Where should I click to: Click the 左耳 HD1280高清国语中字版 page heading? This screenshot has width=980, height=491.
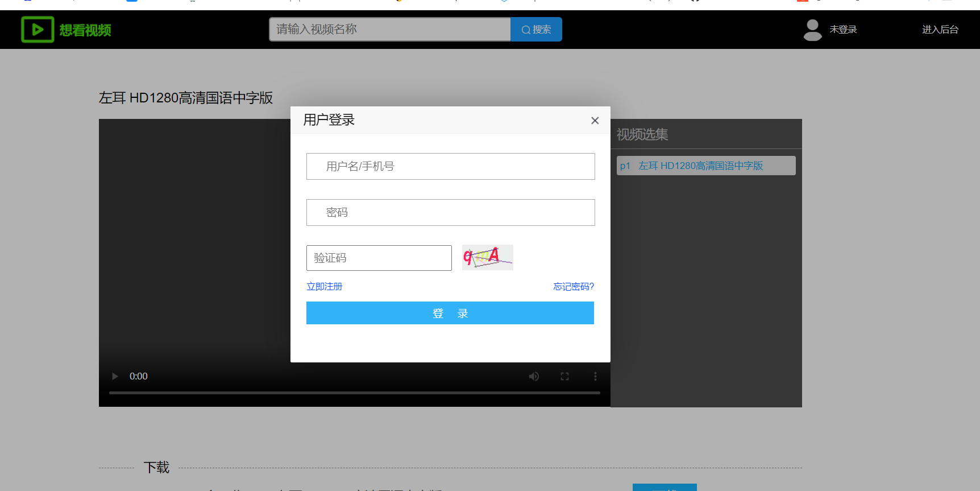tap(186, 98)
